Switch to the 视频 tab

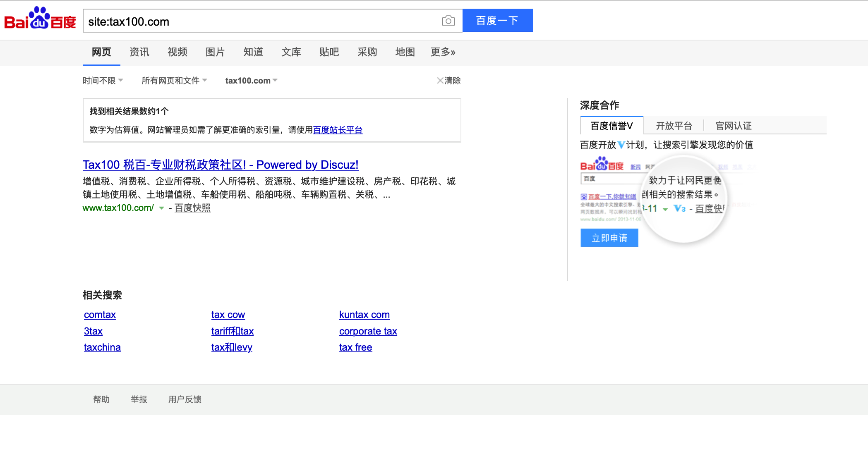point(177,52)
